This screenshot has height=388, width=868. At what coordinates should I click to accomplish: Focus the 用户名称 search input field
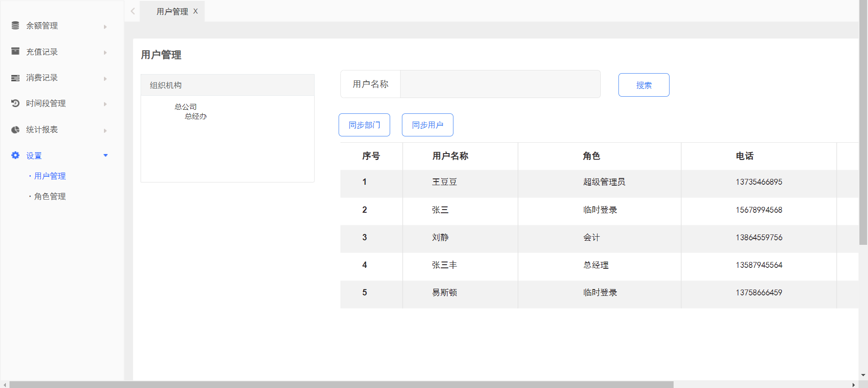500,84
